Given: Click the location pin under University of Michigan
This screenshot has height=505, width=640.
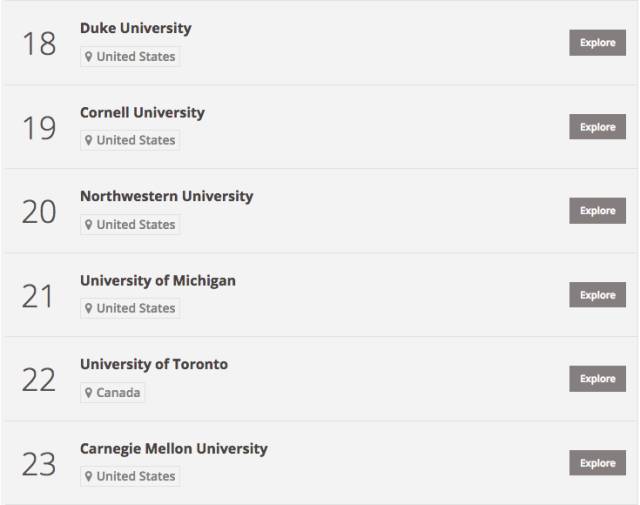Looking at the screenshot, I should [88, 308].
